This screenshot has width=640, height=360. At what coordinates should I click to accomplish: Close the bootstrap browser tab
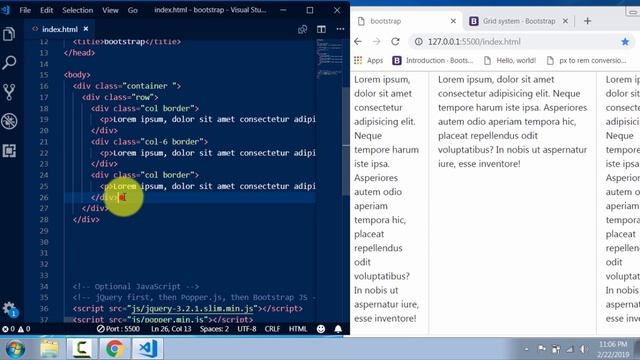point(453,21)
